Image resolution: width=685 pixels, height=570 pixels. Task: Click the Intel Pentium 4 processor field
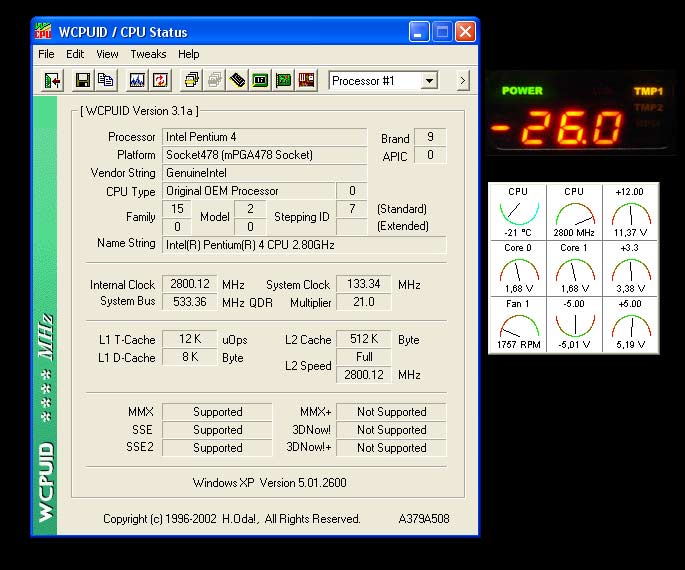264,137
